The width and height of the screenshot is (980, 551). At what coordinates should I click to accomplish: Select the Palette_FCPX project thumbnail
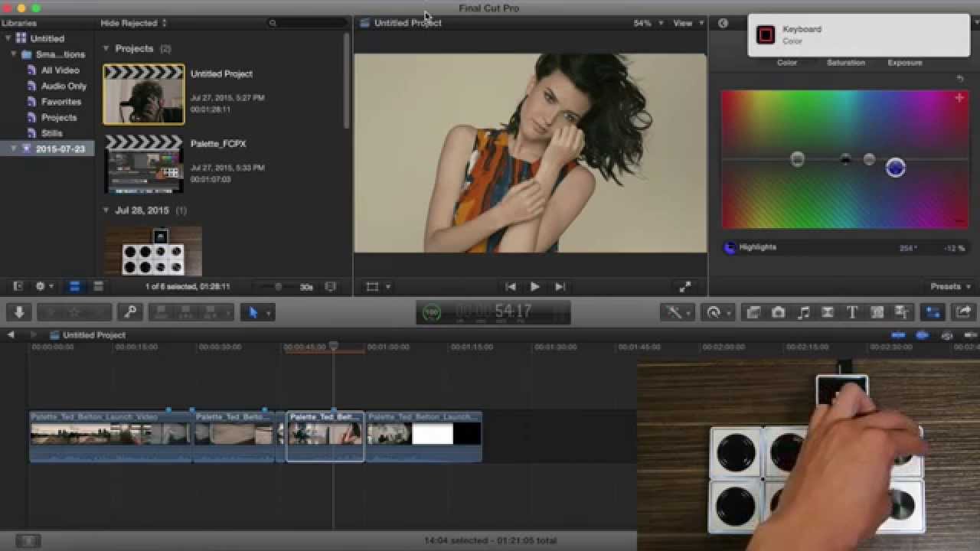click(144, 165)
